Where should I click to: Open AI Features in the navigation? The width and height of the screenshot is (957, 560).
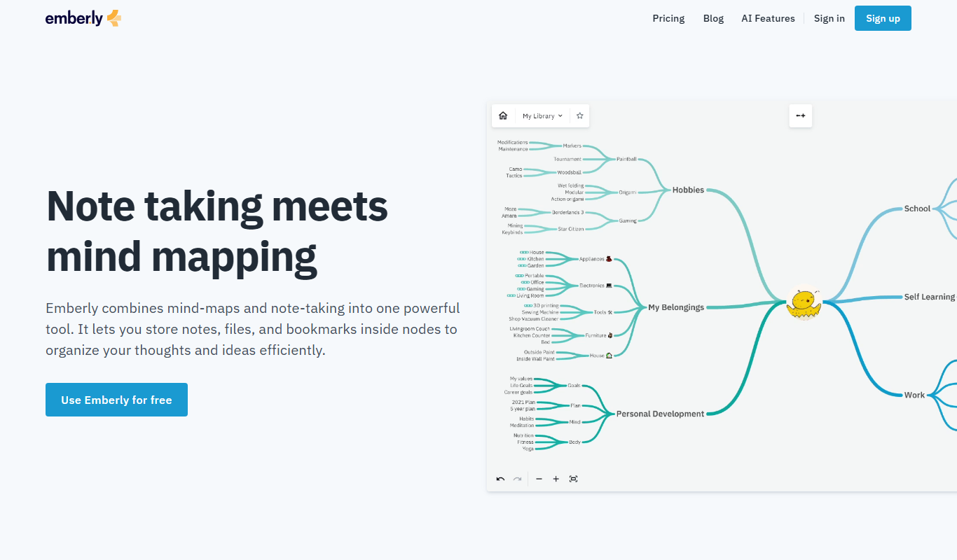pos(768,18)
